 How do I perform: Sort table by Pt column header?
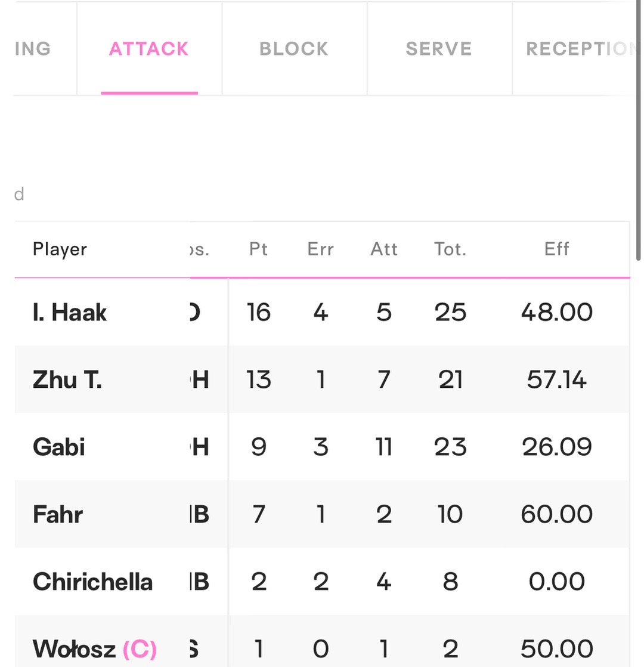258,249
